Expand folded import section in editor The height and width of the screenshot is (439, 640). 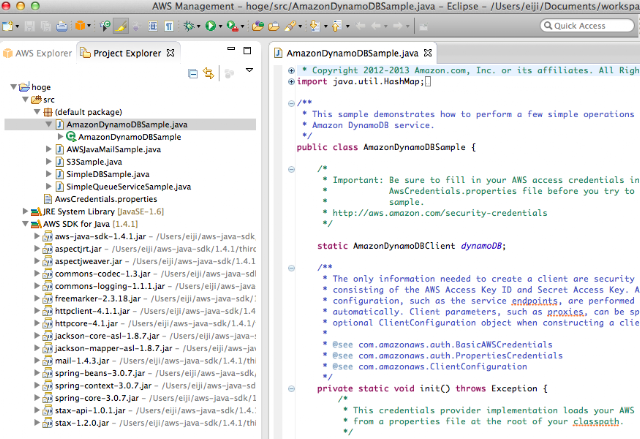point(291,82)
